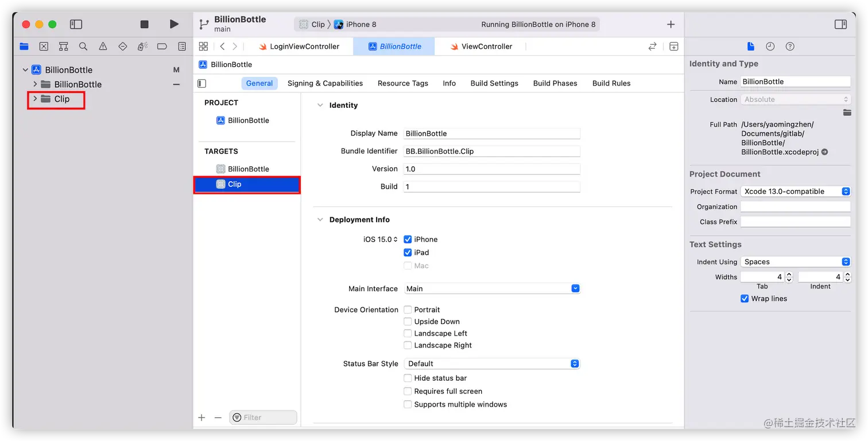Switch to Build Settings tab
This screenshot has width=868, height=441.
[x=494, y=83]
